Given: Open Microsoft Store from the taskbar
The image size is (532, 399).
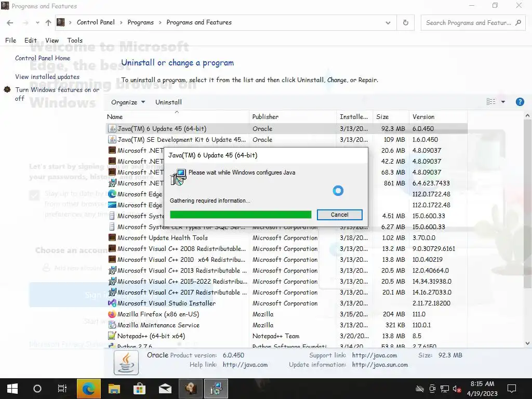Looking at the screenshot, I should [139, 389].
